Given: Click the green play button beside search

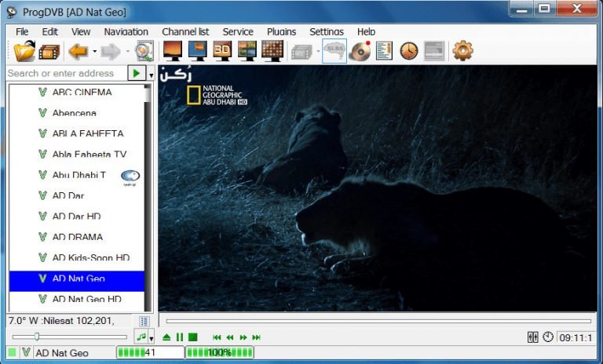Looking at the screenshot, I should coord(137,73).
